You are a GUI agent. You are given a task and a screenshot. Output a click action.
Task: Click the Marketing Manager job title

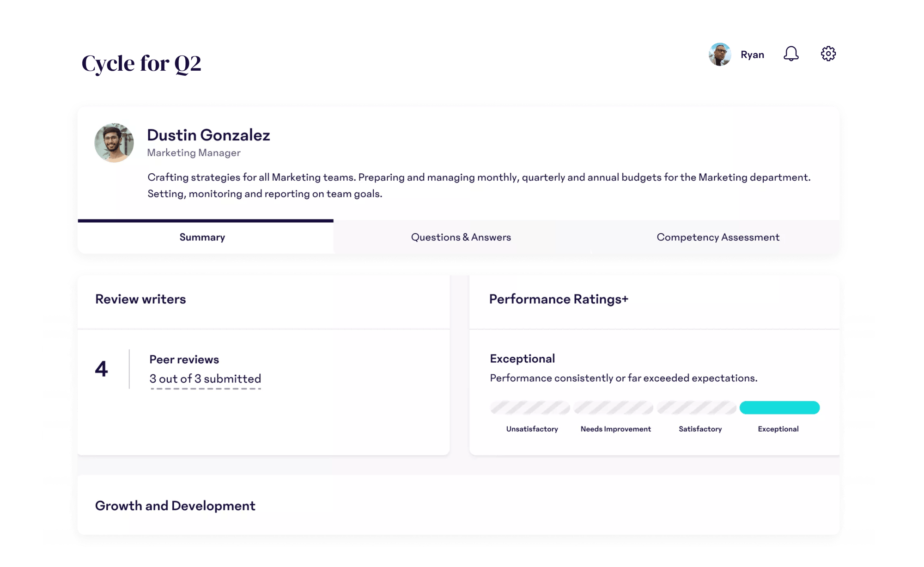(194, 152)
